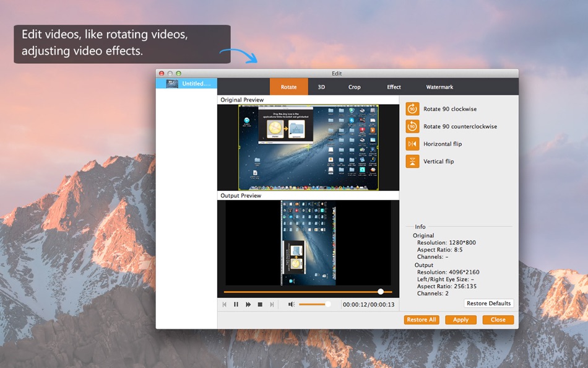Switch to the Effect tab
588x368 pixels.
pyautogui.click(x=394, y=87)
